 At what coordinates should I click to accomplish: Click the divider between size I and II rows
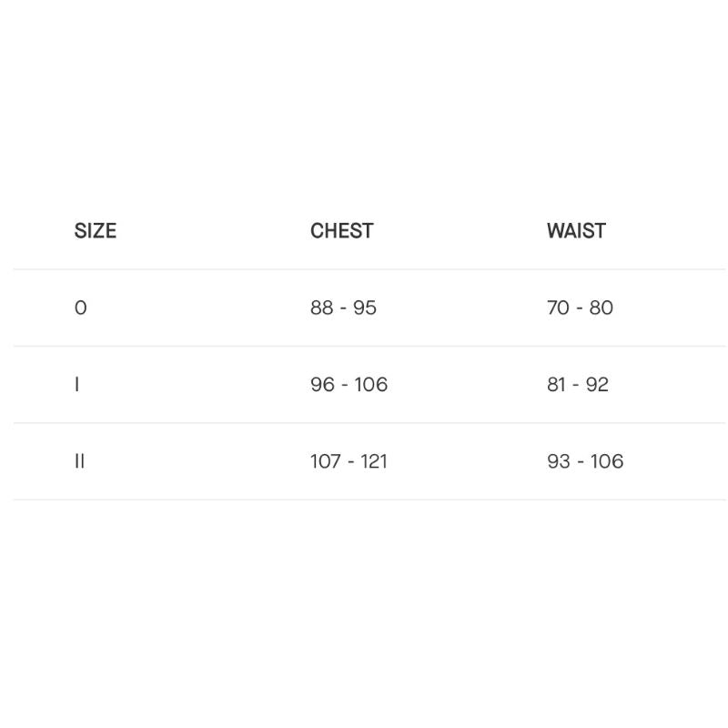(x=364, y=423)
